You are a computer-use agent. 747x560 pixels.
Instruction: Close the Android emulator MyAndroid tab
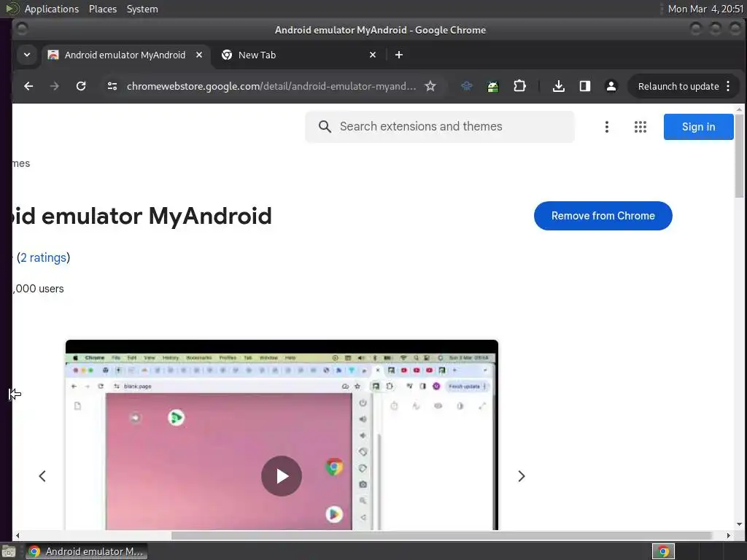tap(199, 55)
